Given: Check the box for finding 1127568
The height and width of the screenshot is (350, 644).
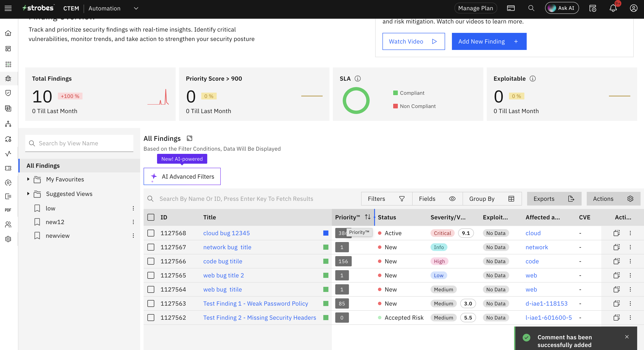Looking at the screenshot, I should tap(151, 233).
